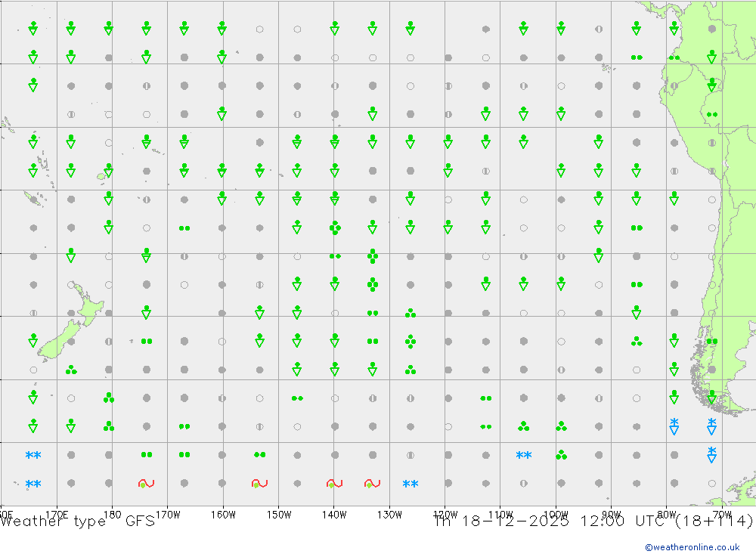
Task: Click the 170W longitude label
Action: (167, 515)
